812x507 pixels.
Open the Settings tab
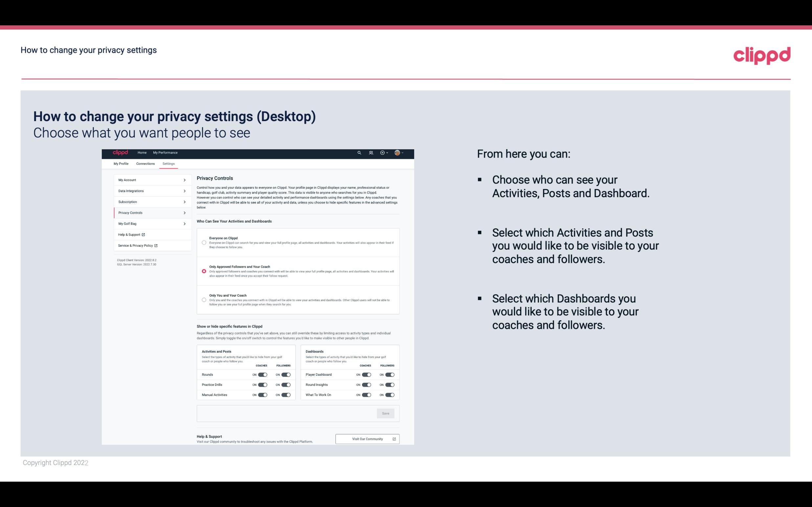pos(168,163)
